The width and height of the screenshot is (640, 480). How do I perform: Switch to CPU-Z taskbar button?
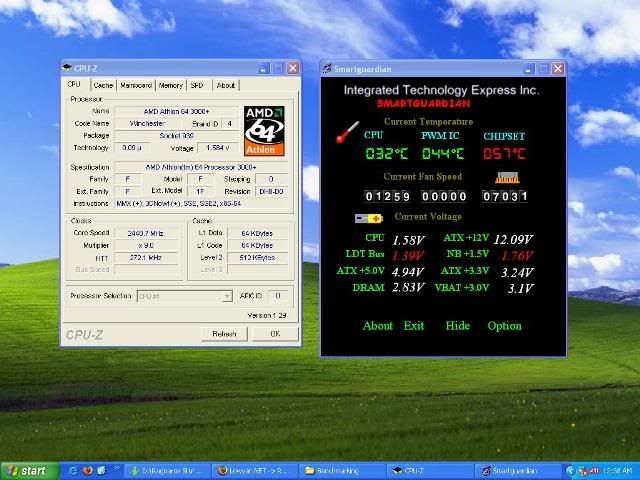click(x=431, y=471)
